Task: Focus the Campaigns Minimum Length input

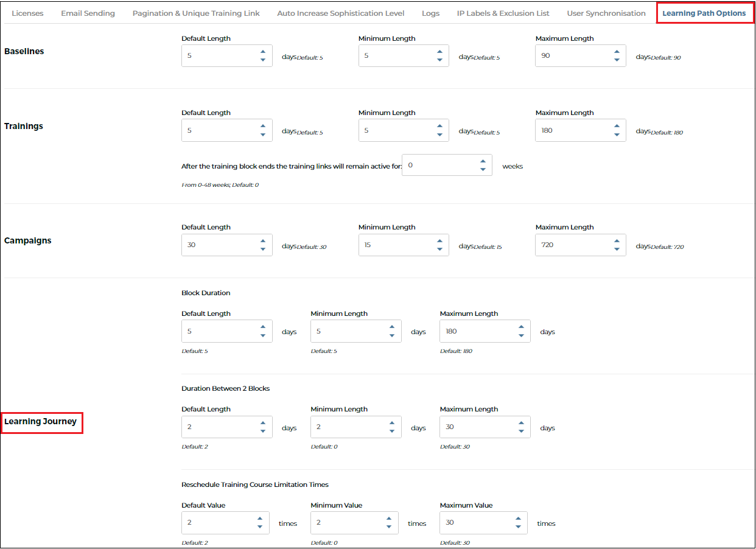Action: pyautogui.click(x=404, y=245)
